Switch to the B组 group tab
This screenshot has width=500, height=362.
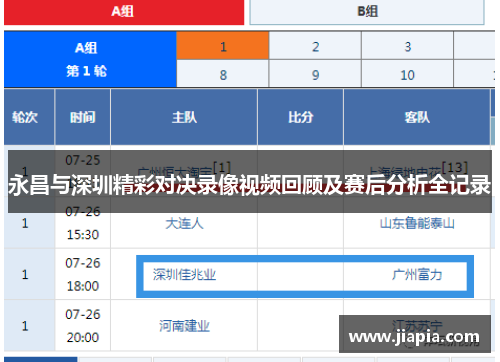click(x=367, y=12)
